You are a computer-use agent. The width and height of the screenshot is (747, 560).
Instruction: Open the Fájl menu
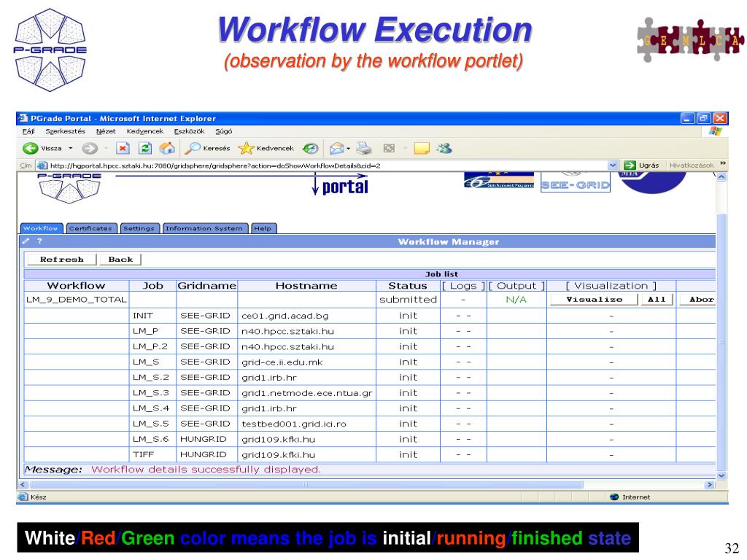pyautogui.click(x=28, y=131)
